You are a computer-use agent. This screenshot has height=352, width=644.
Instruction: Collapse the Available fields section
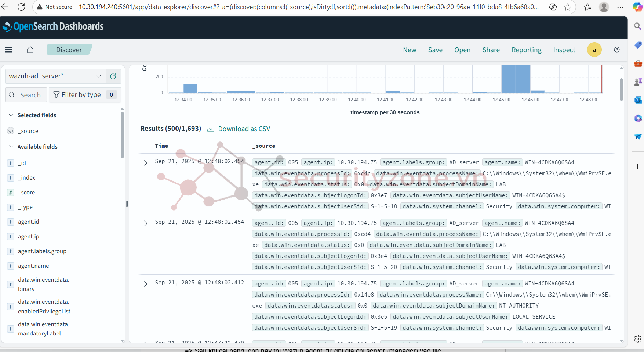click(x=11, y=147)
